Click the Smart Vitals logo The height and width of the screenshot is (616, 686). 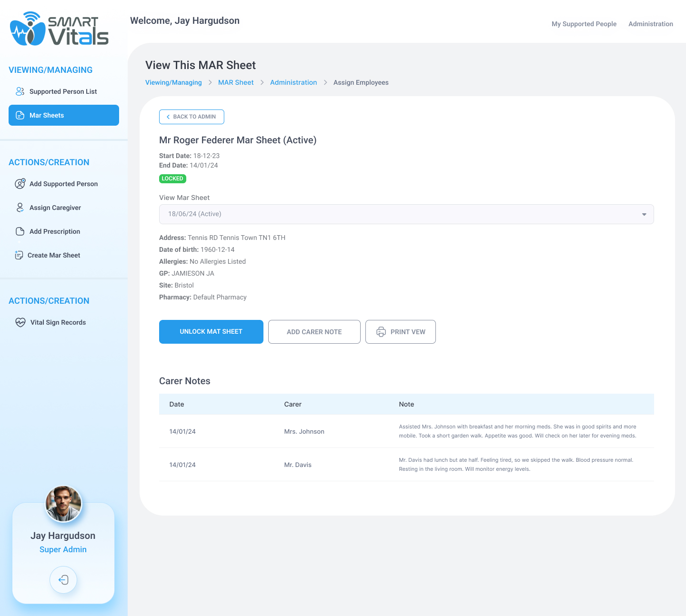pyautogui.click(x=60, y=30)
